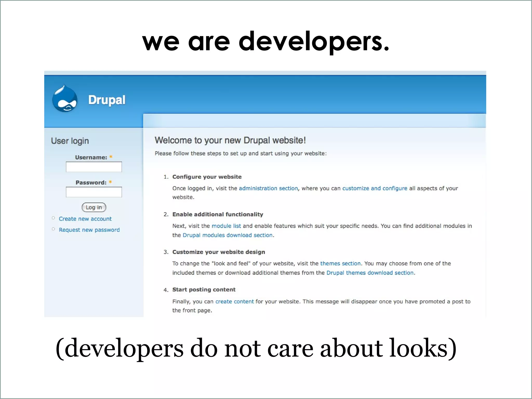
Task: Click the Configure your website step title
Action: tap(207, 177)
